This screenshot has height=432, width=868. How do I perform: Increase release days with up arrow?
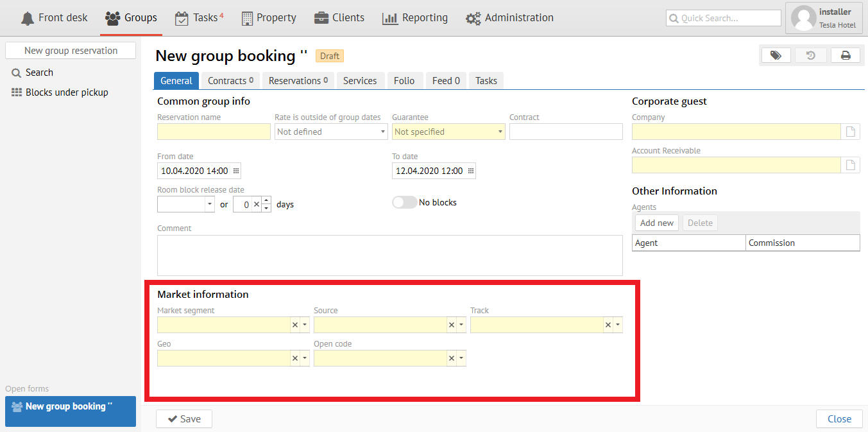point(267,200)
